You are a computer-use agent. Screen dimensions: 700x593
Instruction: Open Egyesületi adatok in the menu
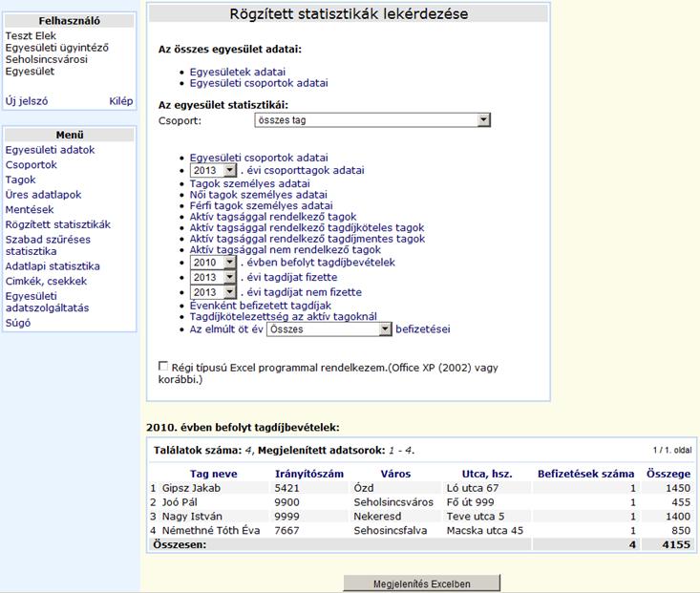(50, 150)
